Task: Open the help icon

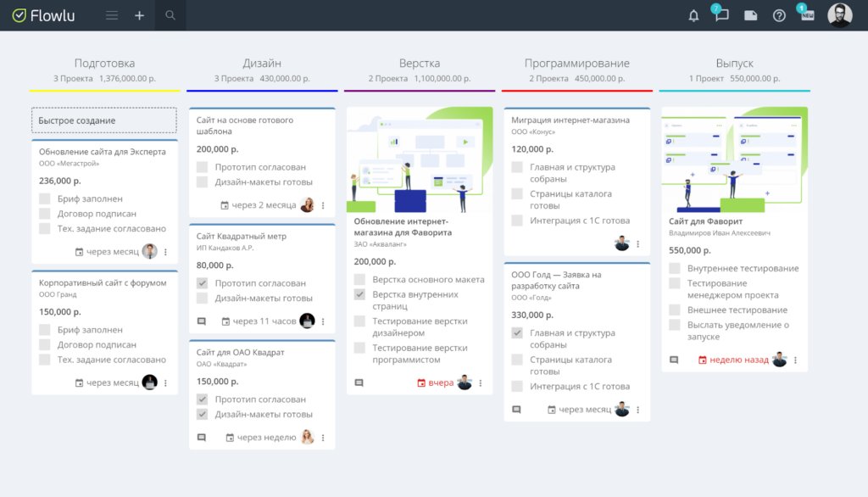Action: coord(779,15)
